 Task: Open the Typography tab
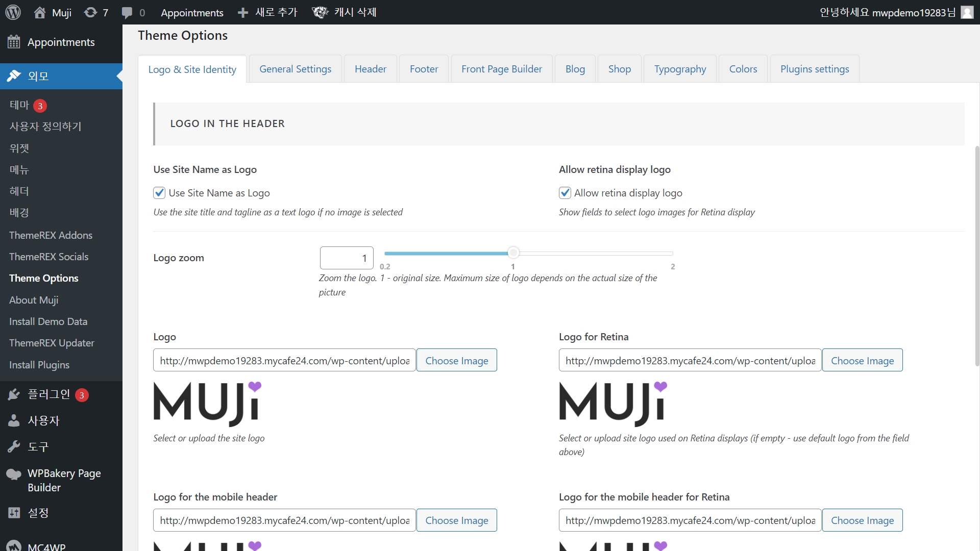pos(680,69)
